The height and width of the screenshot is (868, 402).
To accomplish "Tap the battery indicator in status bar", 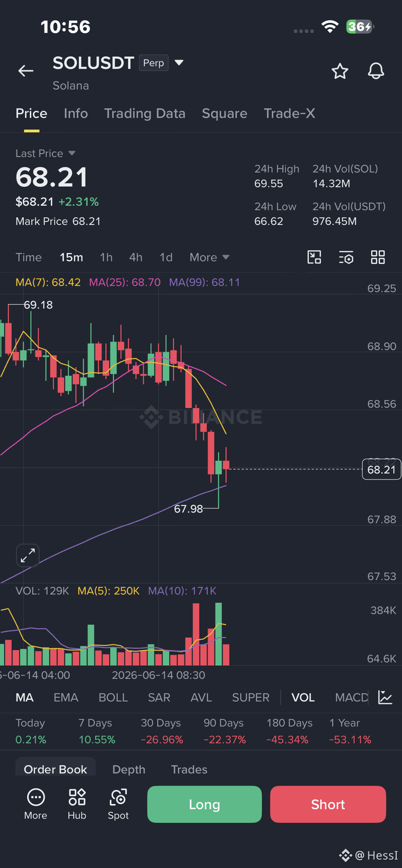I will (360, 27).
